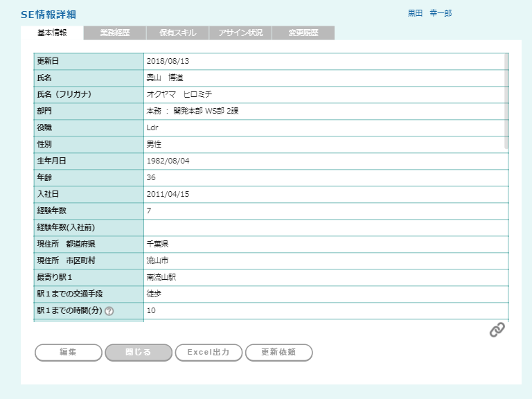The width and height of the screenshot is (532, 399).
Task: Click the 更新依頼 button
Action: [278, 352]
